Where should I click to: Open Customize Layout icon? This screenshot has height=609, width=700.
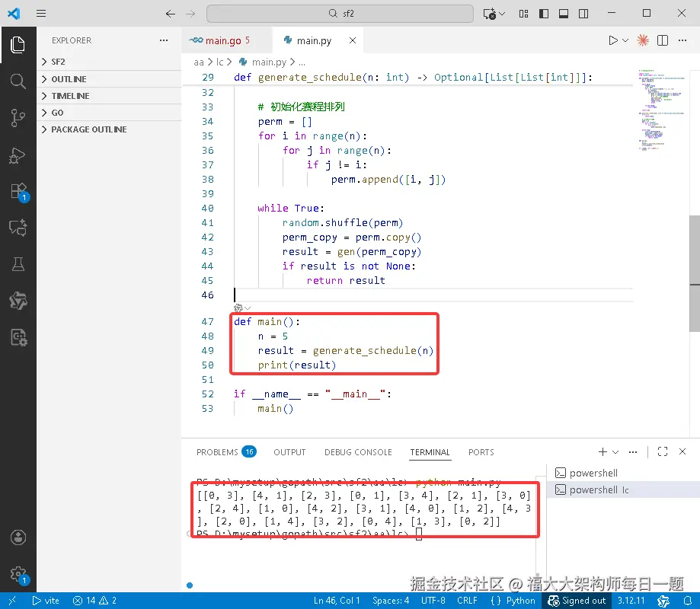523,14
